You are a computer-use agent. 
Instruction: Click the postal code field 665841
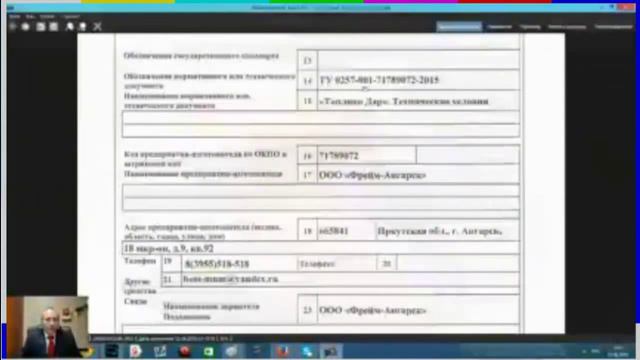tap(346, 231)
